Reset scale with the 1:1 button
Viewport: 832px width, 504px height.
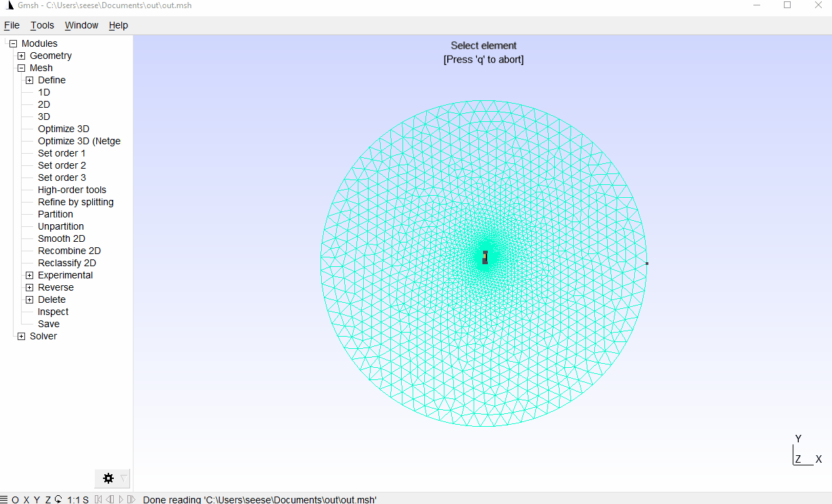tap(73, 500)
